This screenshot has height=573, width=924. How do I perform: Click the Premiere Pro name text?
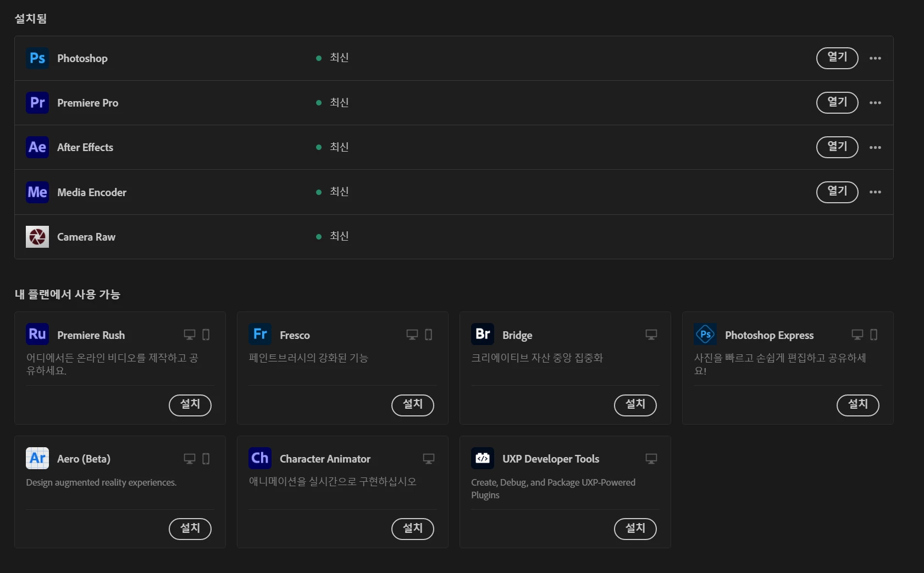(88, 103)
